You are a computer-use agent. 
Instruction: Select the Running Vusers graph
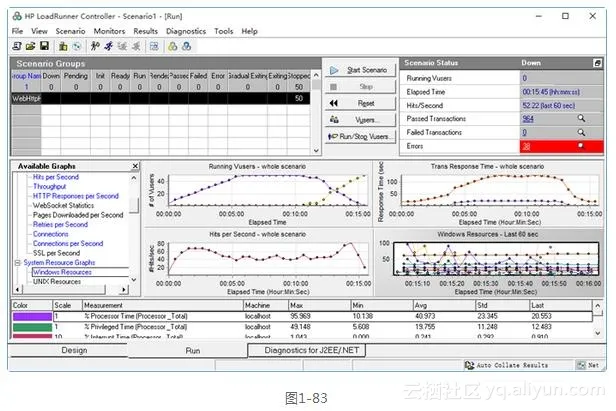tap(258, 193)
